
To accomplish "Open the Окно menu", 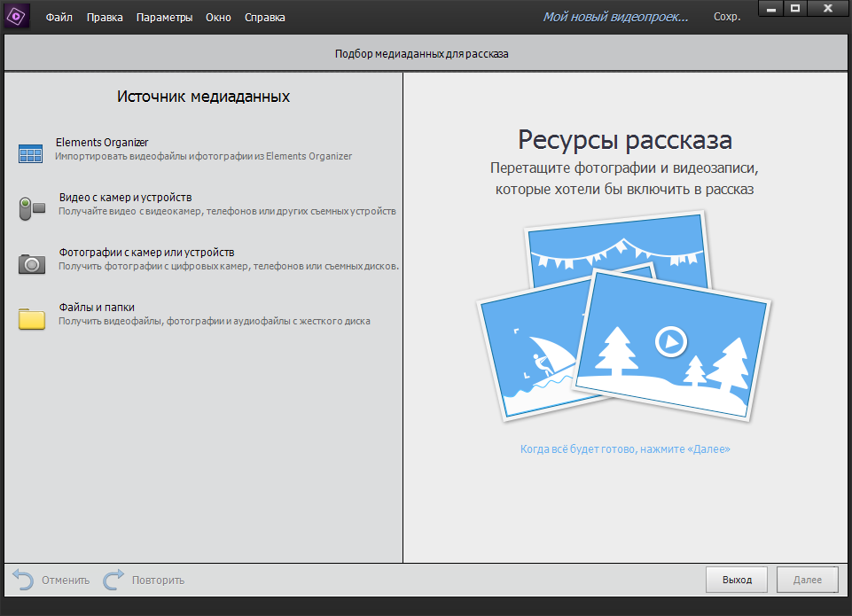I will (218, 16).
